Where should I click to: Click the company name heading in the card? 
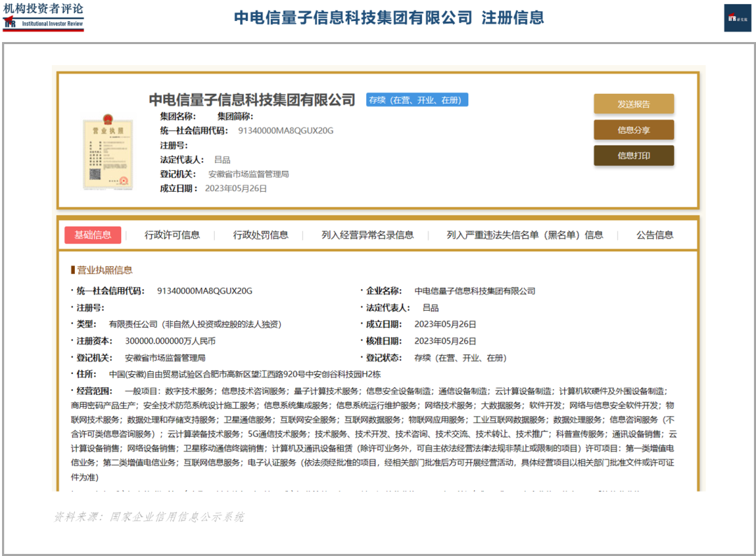pos(252,100)
